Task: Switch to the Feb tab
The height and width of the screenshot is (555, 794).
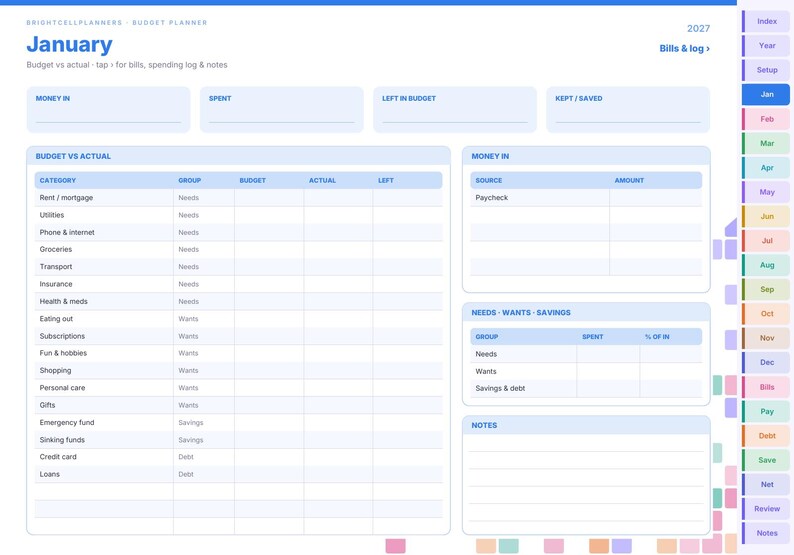Action: [x=766, y=119]
